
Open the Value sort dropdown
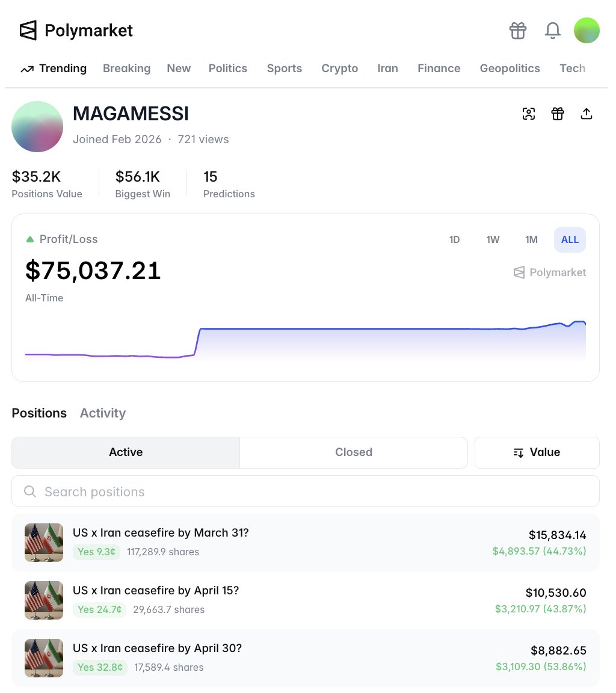(537, 452)
